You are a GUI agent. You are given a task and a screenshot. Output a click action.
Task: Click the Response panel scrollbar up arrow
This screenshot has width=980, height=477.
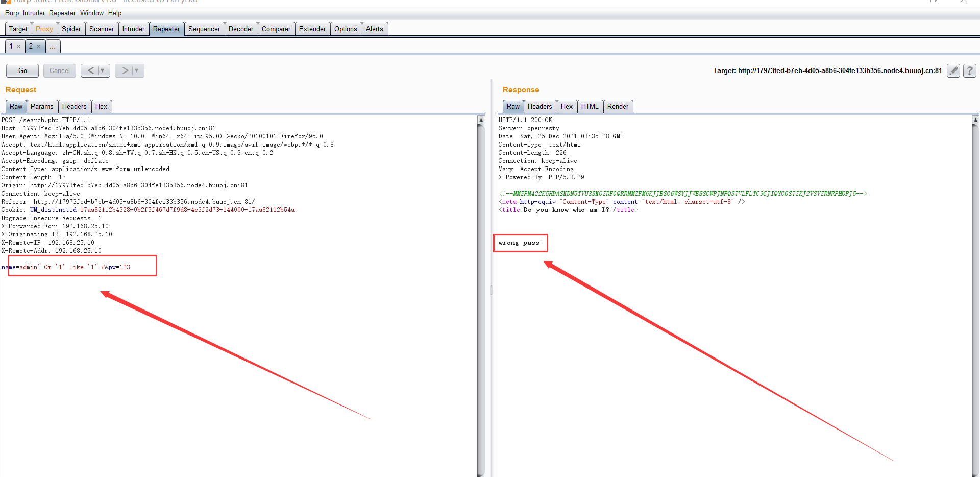[x=975, y=120]
